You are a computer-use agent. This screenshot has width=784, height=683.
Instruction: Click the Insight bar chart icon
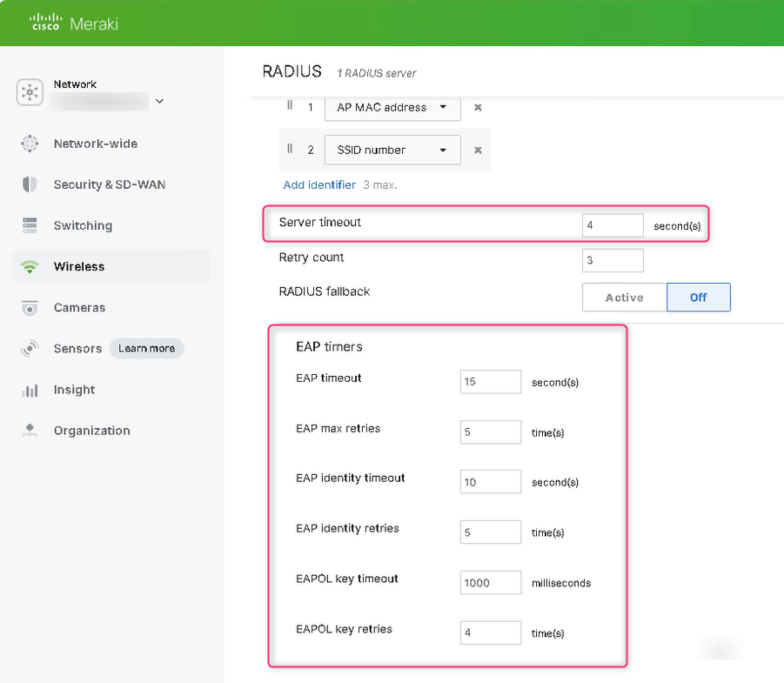[30, 390]
